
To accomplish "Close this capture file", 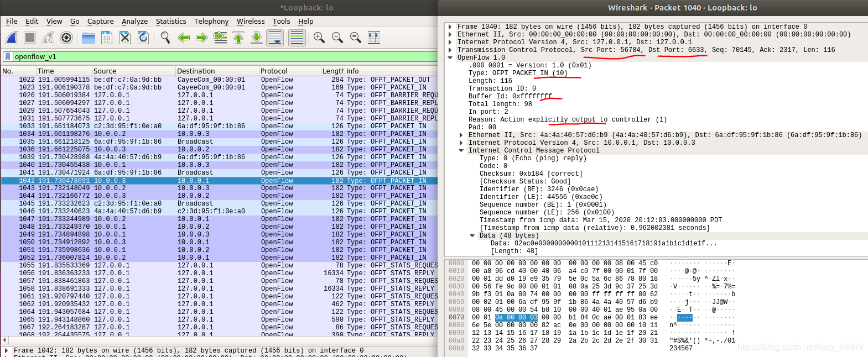I will coord(125,38).
